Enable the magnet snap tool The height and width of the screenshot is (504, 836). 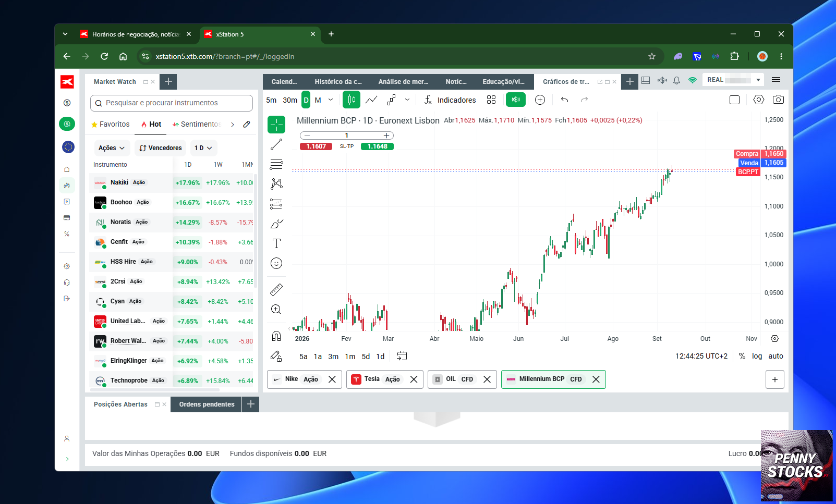276,336
